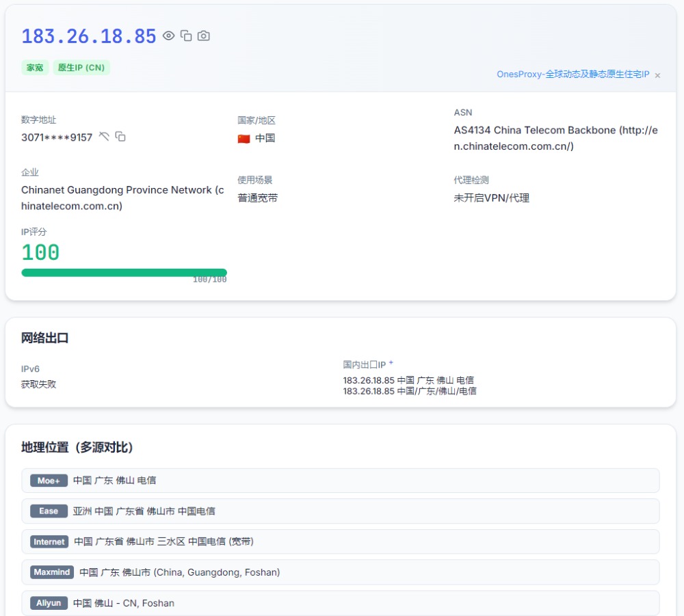Click the IP score progress bar

tap(124, 272)
